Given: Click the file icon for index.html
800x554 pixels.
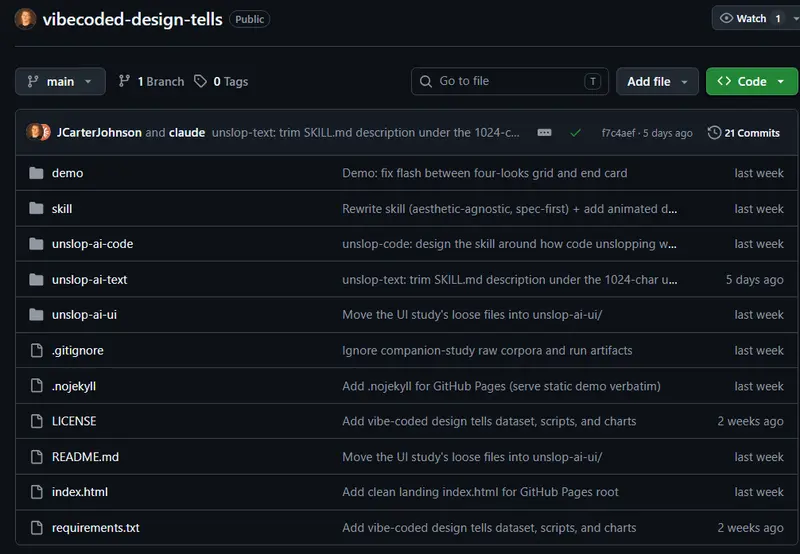Looking at the screenshot, I should (37, 492).
